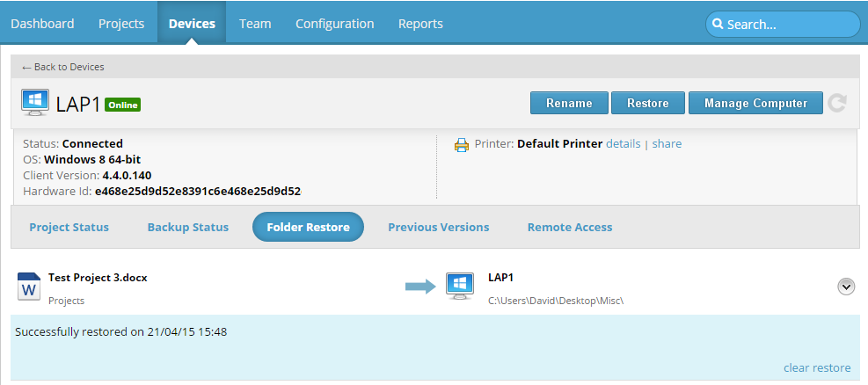Select the Remote Access tab
Viewport: 868px width, 385px height.
[570, 228]
